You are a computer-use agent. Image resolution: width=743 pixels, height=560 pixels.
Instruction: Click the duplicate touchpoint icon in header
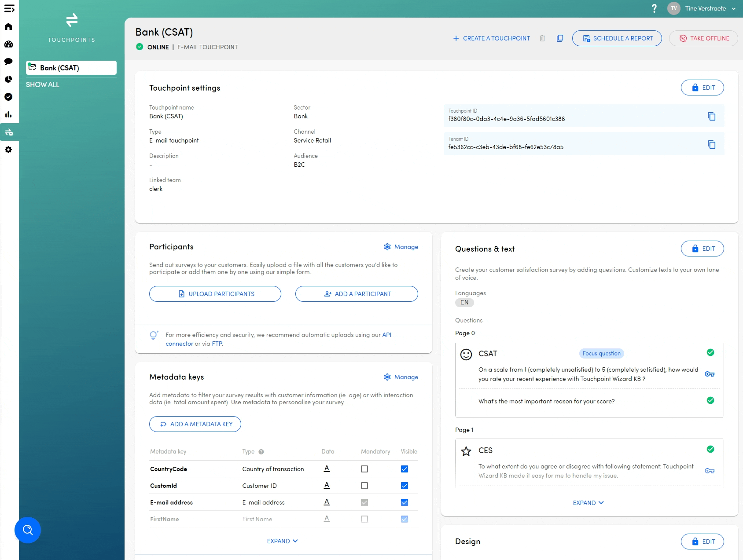tap(560, 38)
